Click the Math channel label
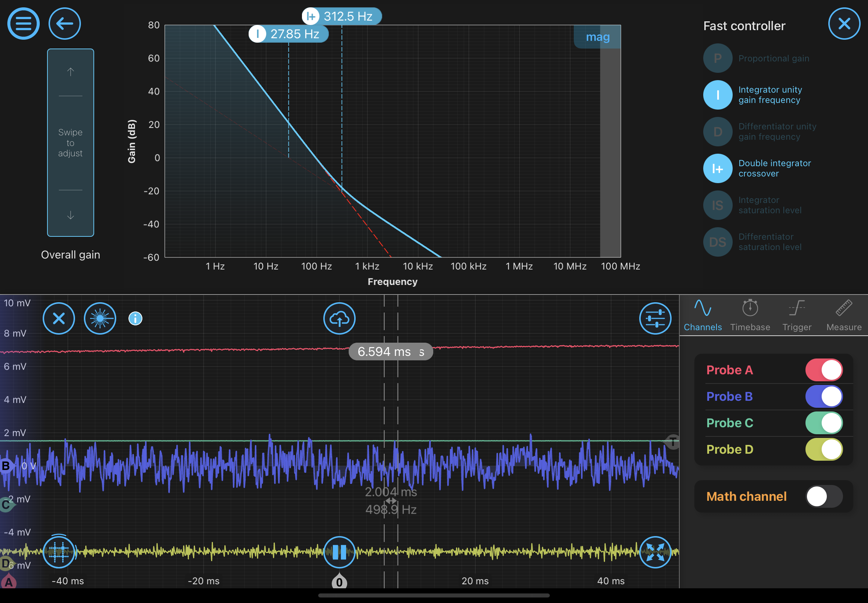This screenshot has width=868, height=603. [746, 496]
